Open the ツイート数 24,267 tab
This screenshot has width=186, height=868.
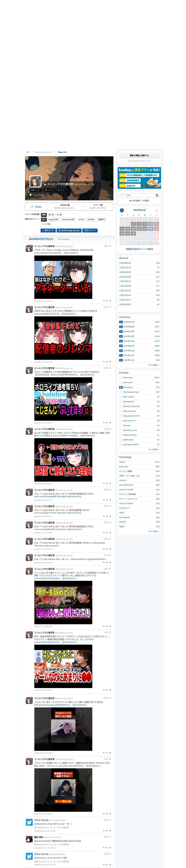point(98,207)
